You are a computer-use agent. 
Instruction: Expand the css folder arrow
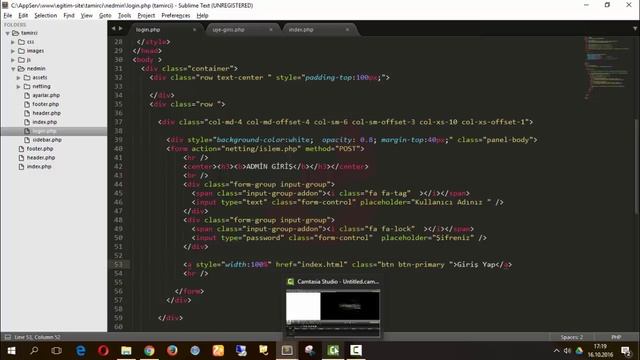pyautogui.click(x=13, y=42)
